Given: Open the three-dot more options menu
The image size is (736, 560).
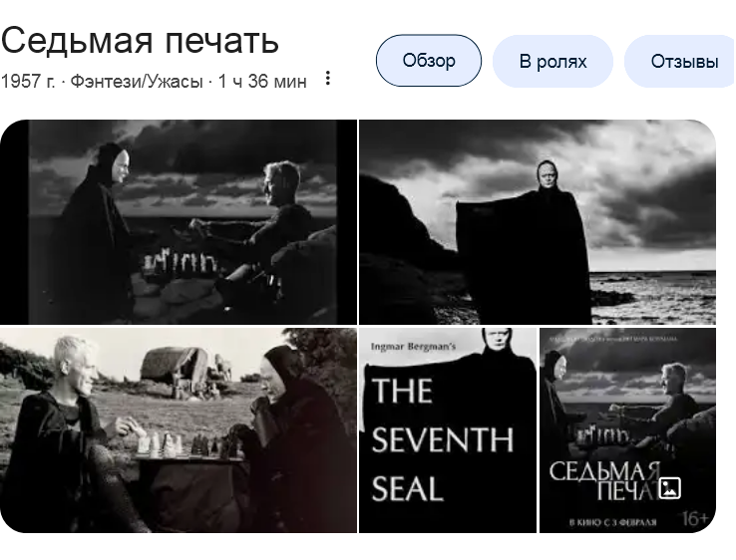Looking at the screenshot, I should click(x=328, y=79).
